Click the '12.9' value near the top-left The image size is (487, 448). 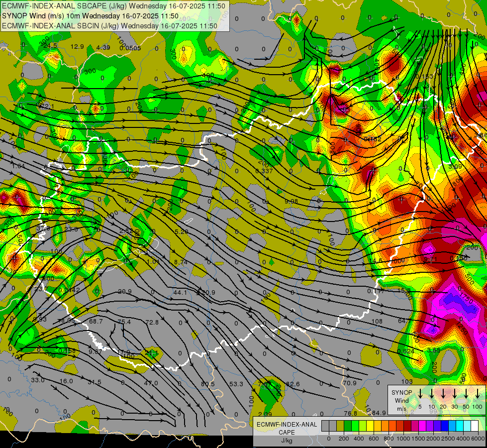(77, 47)
